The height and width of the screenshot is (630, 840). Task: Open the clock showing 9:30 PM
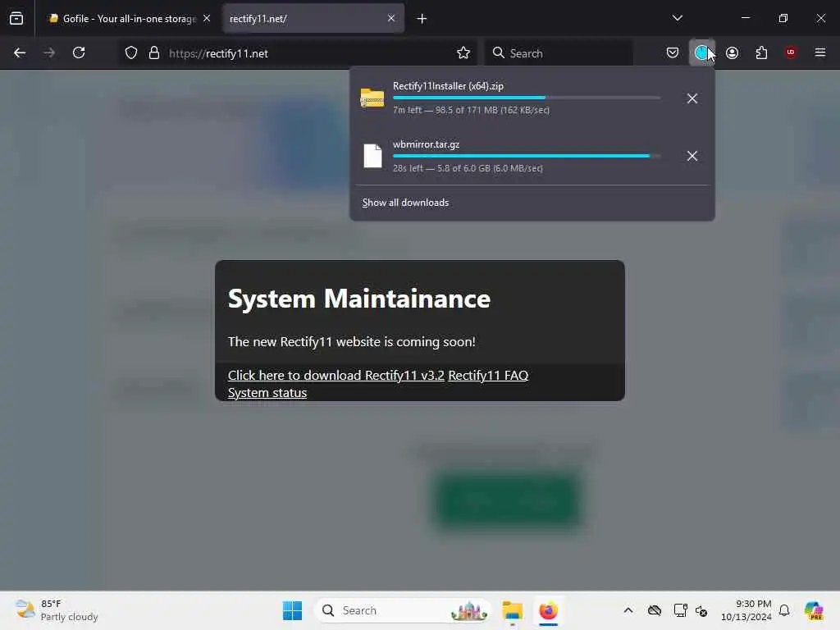746,610
